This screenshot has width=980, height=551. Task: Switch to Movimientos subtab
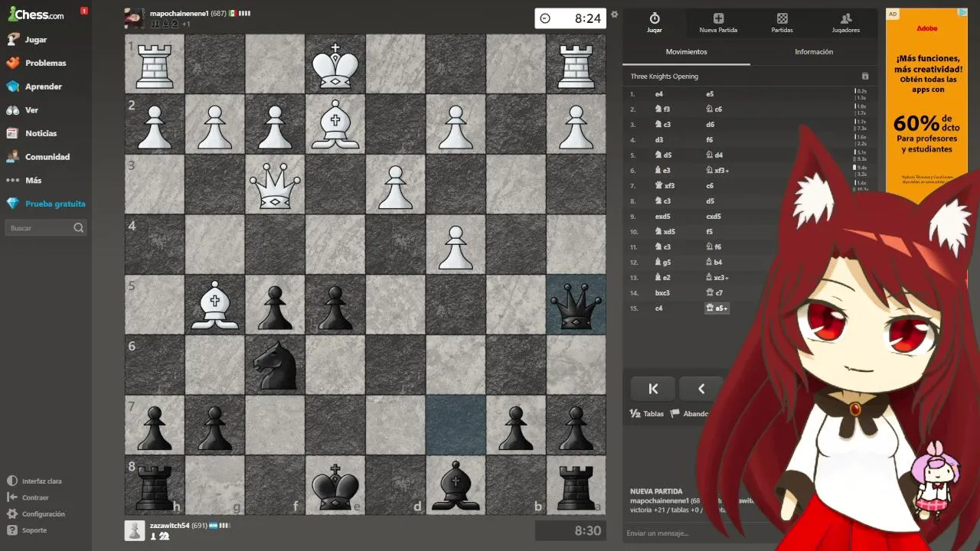pos(687,52)
